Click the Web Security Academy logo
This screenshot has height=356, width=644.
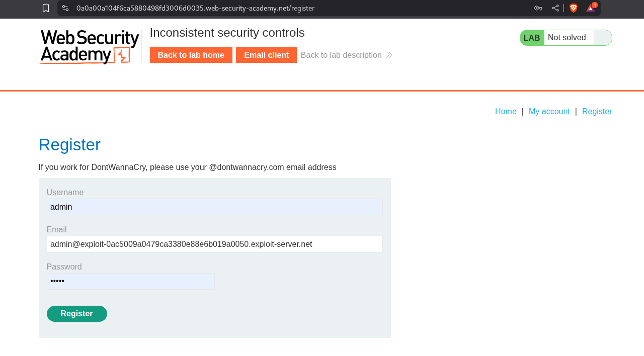click(x=90, y=46)
